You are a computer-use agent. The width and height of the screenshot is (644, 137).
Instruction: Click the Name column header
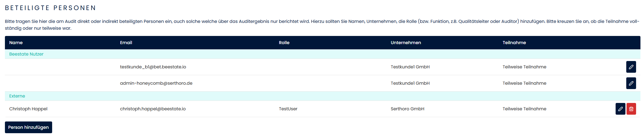pyautogui.click(x=16, y=43)
